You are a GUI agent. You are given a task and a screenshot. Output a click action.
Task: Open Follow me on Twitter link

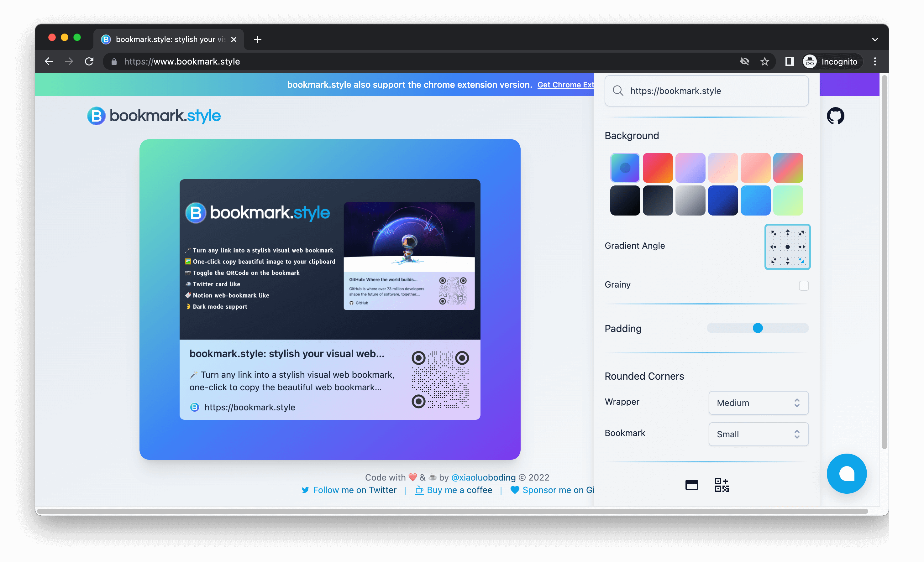click(354, 490)
